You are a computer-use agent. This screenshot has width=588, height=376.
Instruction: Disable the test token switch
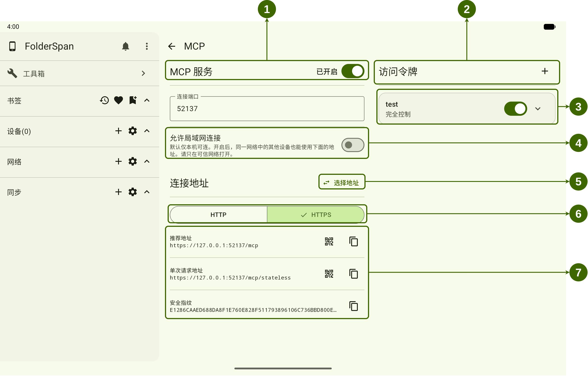(515, 109)
